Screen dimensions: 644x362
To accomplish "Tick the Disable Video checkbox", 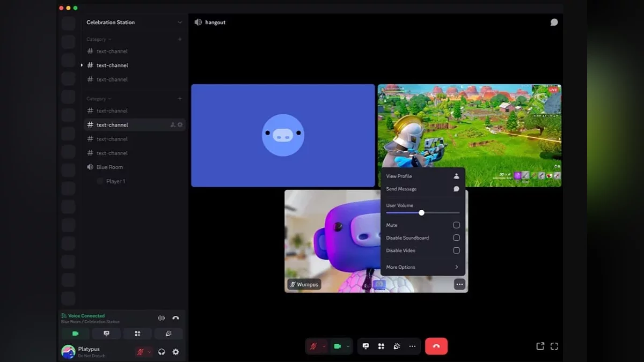I will (x=456, y=250).
